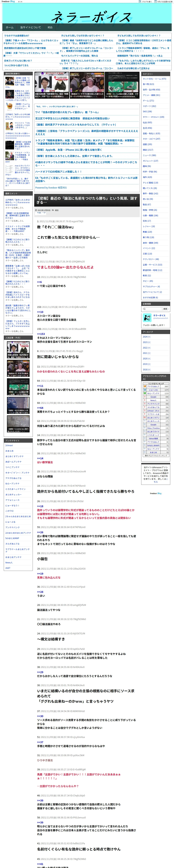Click the 2chnavi antenna site link

point(9,445)
